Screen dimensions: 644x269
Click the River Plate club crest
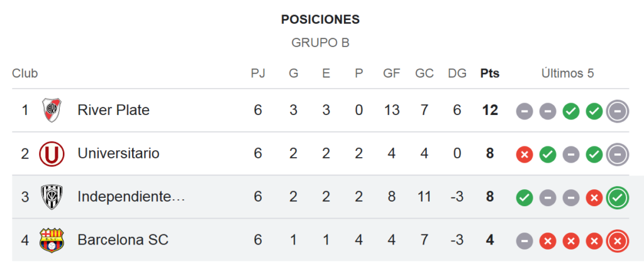tap(52, 110)
